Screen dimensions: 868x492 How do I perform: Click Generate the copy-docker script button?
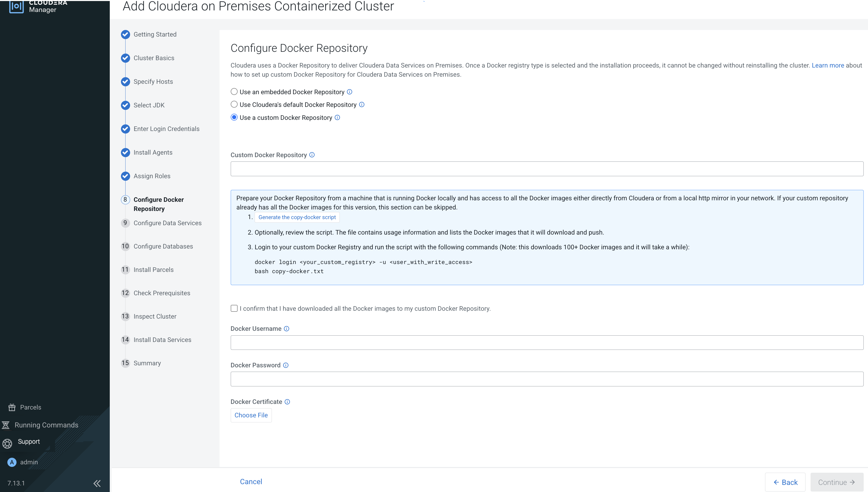(297, 217)
